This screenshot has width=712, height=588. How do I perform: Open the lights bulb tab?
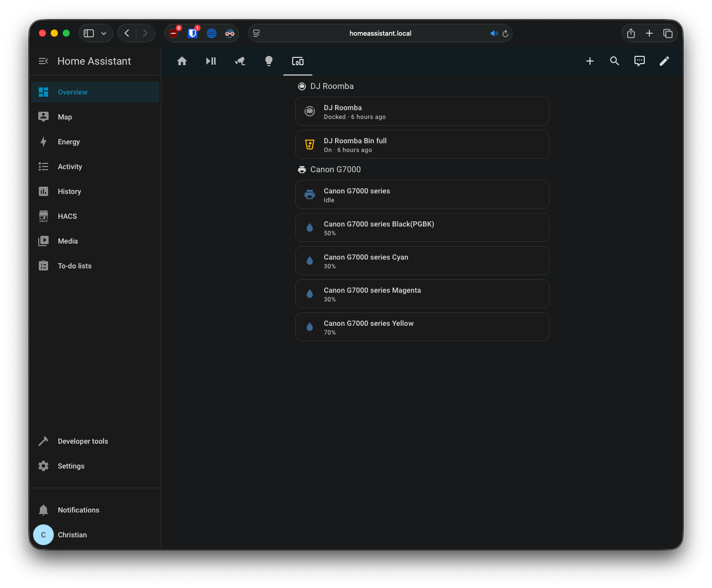point(269,61)
